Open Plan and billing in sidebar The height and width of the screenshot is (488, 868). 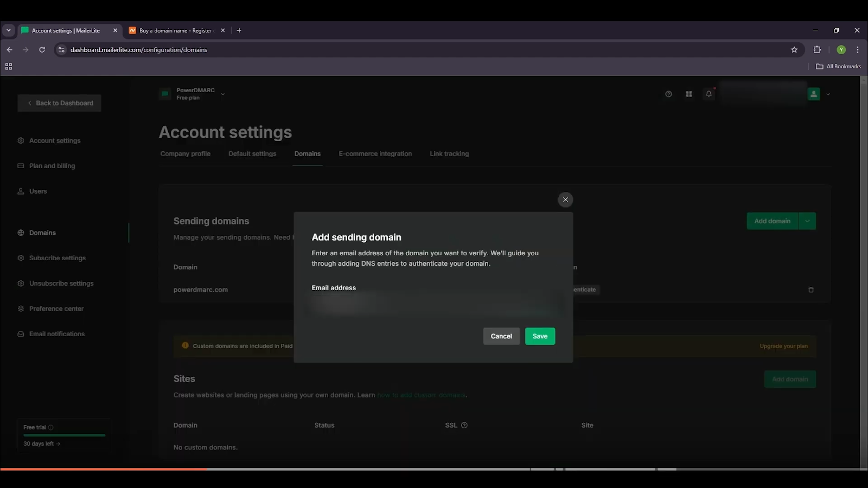pyautogui.click(x=52, y=166)
